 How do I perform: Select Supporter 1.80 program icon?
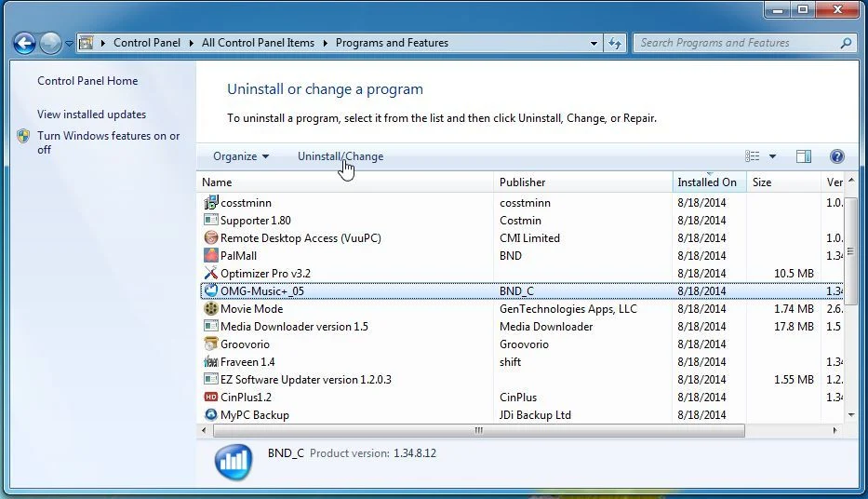tap(211, 220)
